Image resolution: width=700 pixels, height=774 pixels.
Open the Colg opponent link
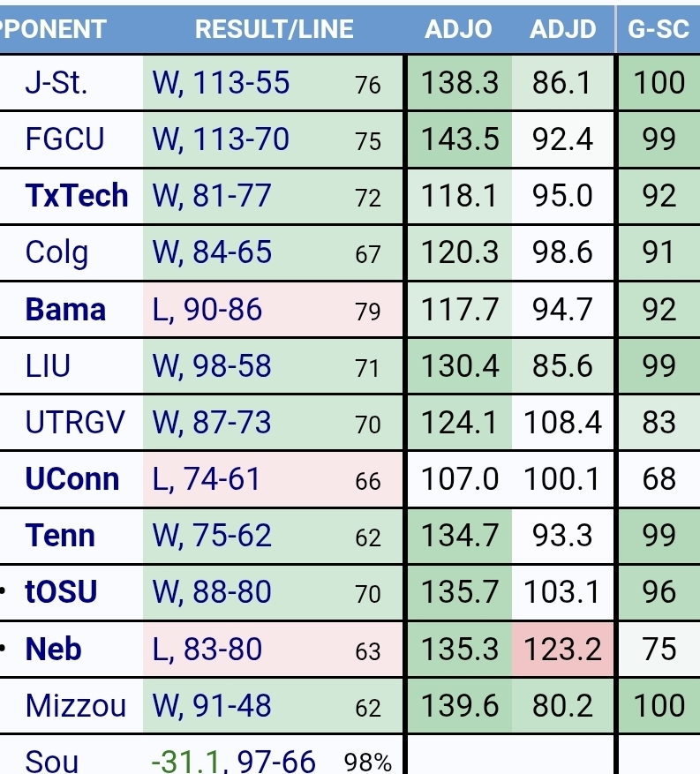(x=57, y=253)
